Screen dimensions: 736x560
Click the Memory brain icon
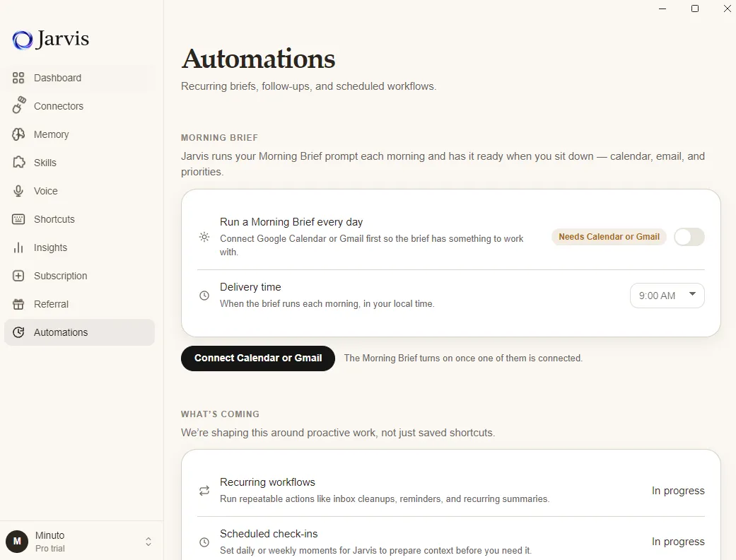coord(18,134)
